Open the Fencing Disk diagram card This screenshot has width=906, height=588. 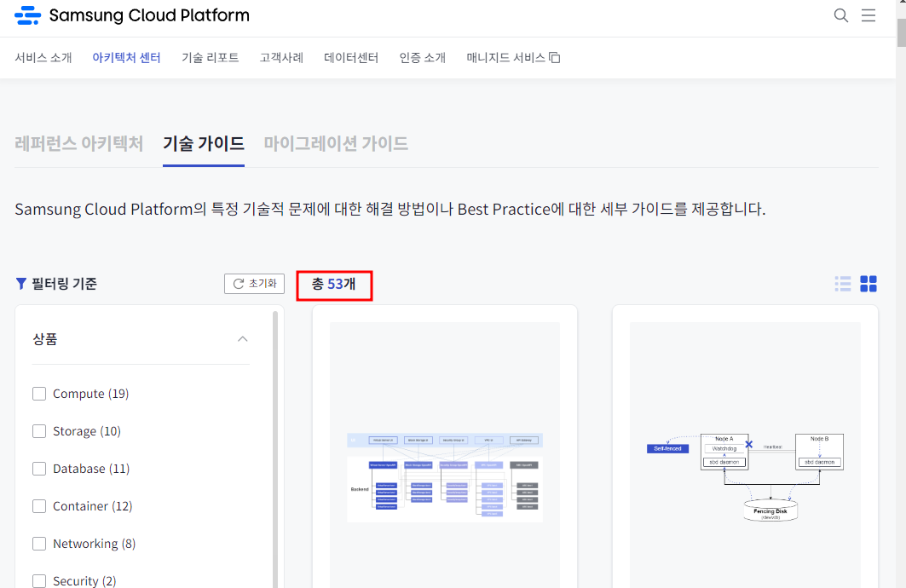pyautogui.click(x=746, y=447)
